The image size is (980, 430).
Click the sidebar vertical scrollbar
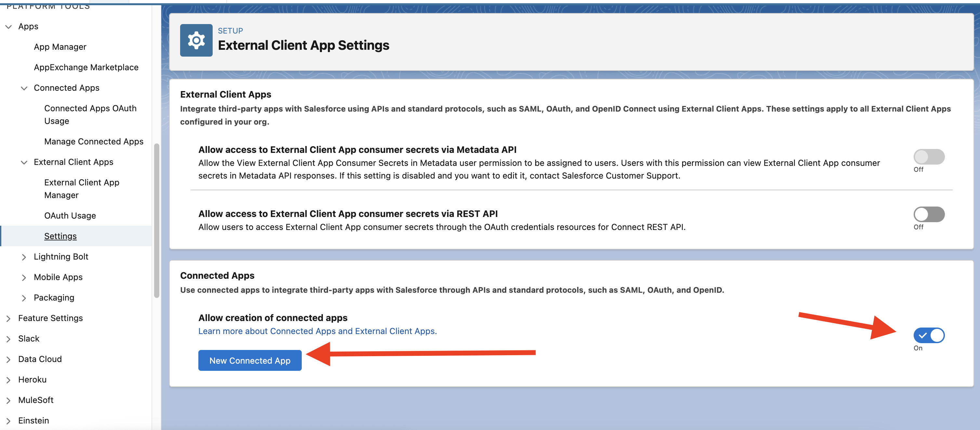(156, 221)
